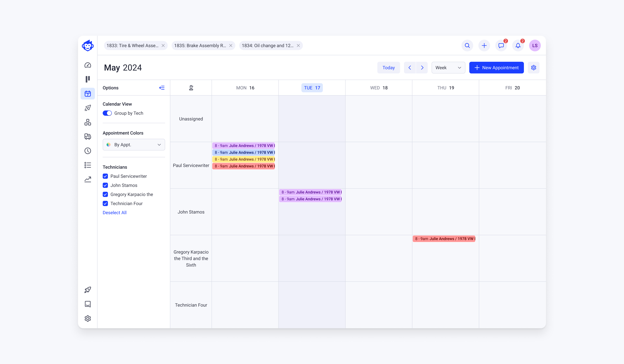Click the search magnifier icon

coord(467,45)
